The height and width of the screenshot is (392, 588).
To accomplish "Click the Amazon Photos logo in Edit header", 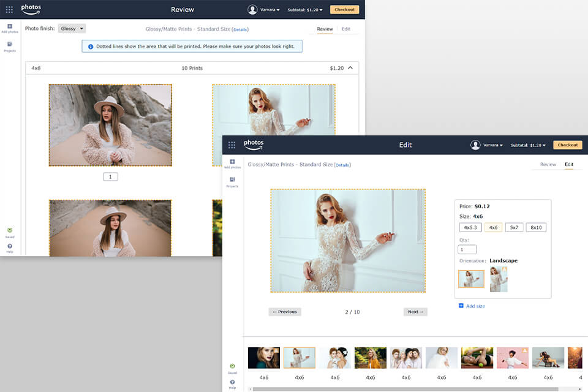I will point(254,145).
